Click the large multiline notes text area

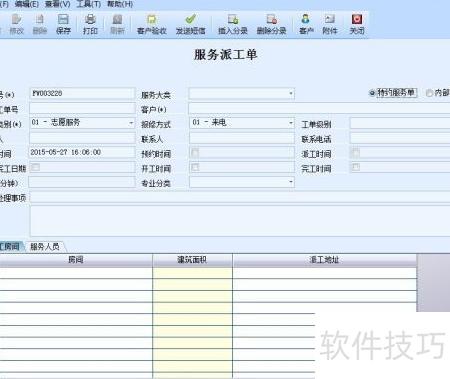tap(240, 221)
